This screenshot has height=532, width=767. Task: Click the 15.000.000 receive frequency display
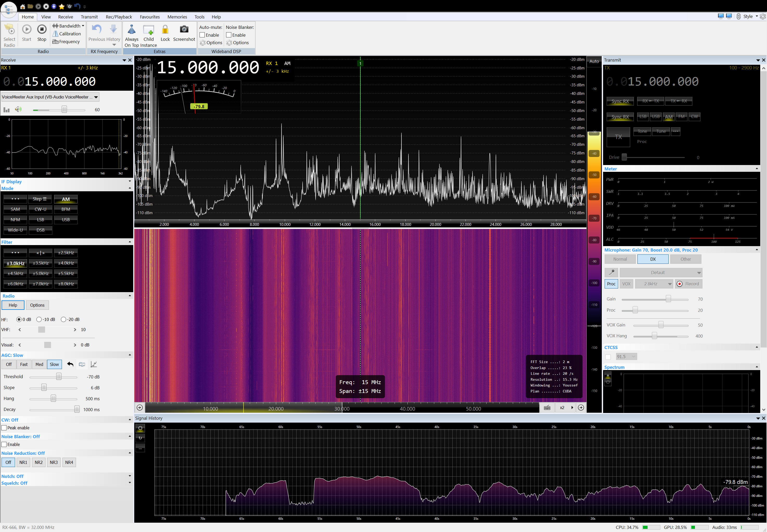pyautogui.click(x=60, y=82)
